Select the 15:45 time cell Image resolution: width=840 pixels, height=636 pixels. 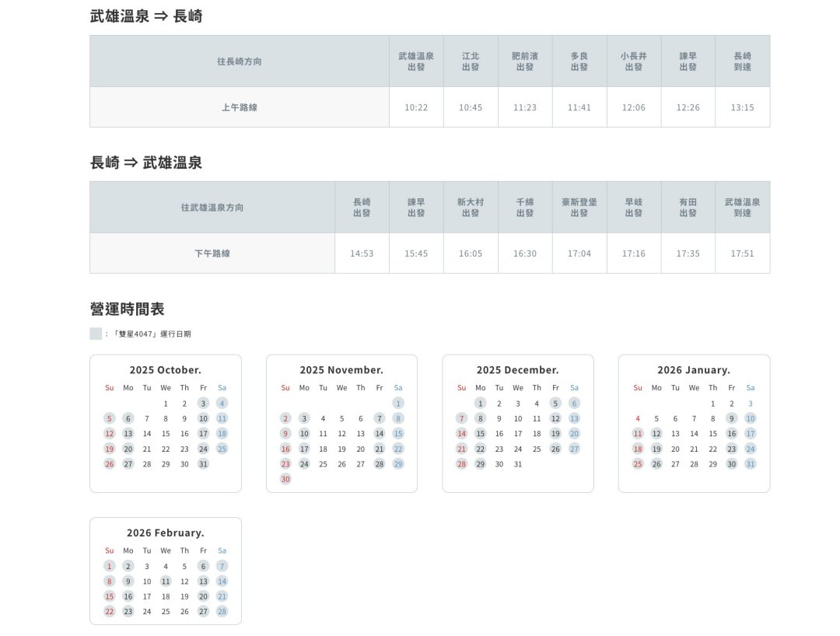pyautogui.click(x=416, y=253)
